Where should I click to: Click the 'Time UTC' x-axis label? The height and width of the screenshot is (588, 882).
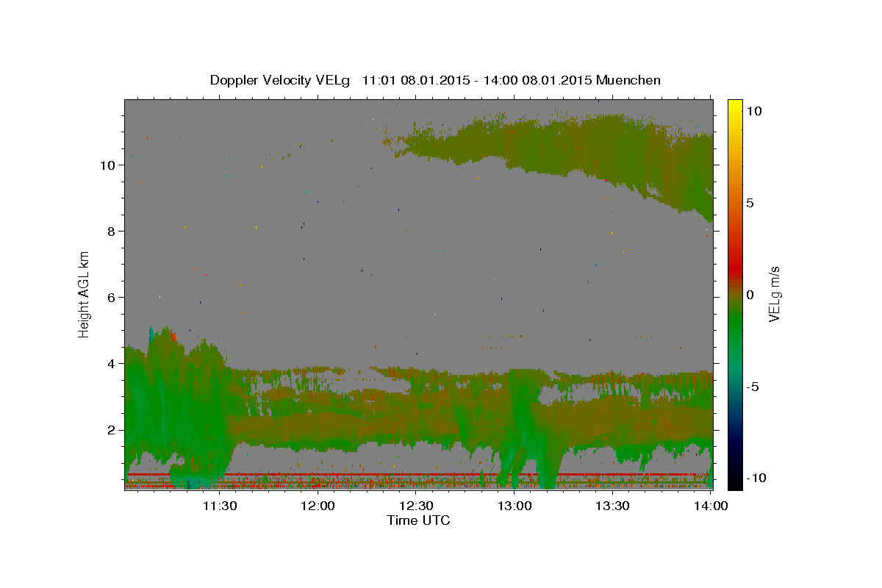(418, 520)
